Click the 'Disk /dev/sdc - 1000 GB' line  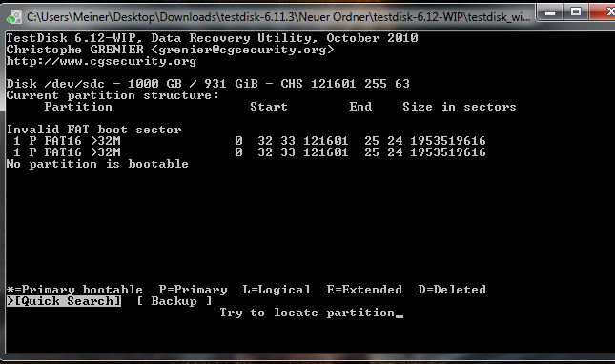[208, 84]
